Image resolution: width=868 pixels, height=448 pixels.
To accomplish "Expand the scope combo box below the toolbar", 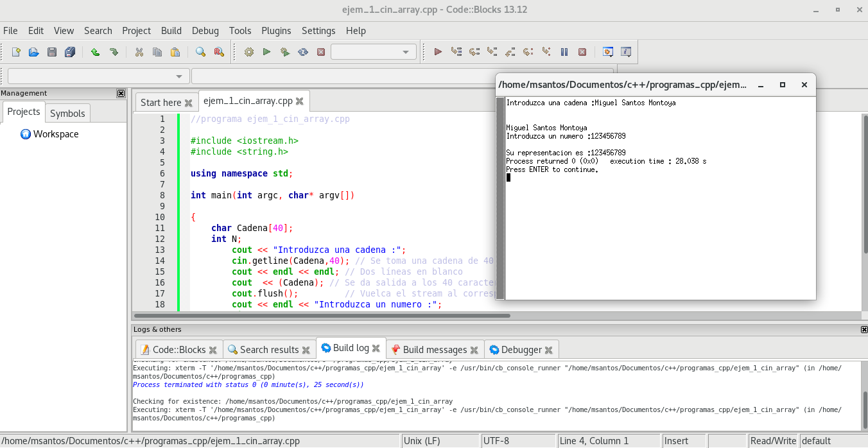I will tap(98, 76).
